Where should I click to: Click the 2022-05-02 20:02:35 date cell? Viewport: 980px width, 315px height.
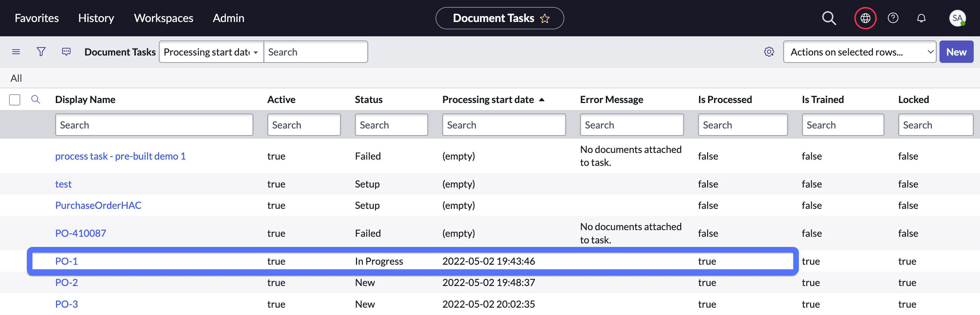489,304
